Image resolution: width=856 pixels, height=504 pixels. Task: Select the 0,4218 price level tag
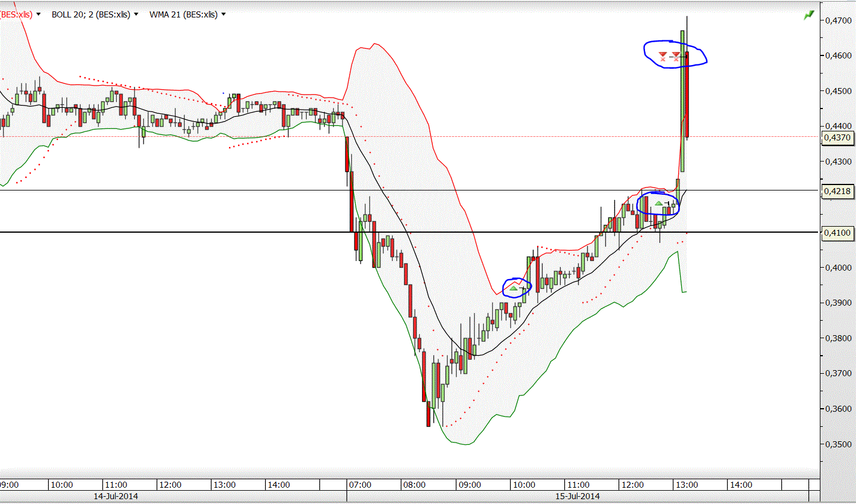pyautogui.click(x=837, y=191)
